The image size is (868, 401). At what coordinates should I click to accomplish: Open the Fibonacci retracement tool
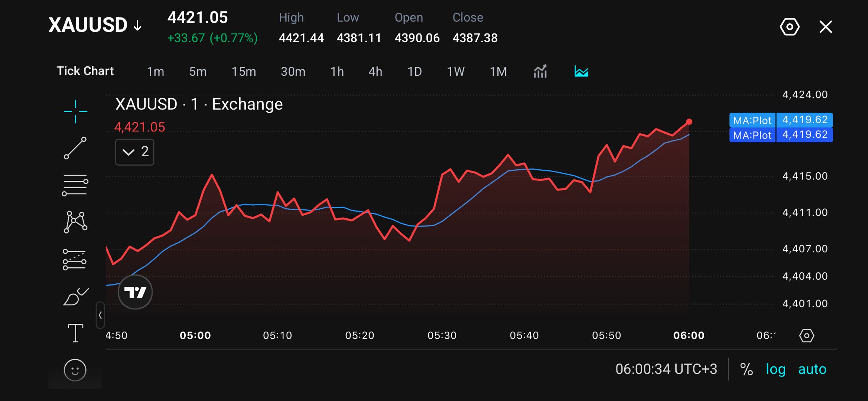[75, 185]
